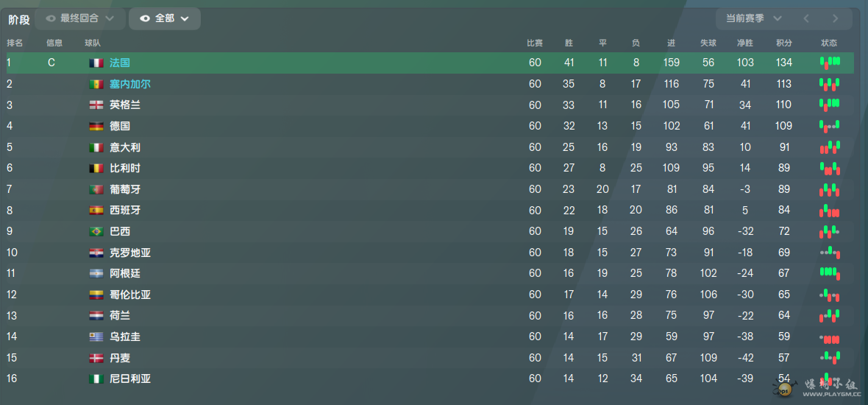The width and height of the screenshot is (868, 405).
Task: Click the Senegal flag icon
Action: pos(96,84)
